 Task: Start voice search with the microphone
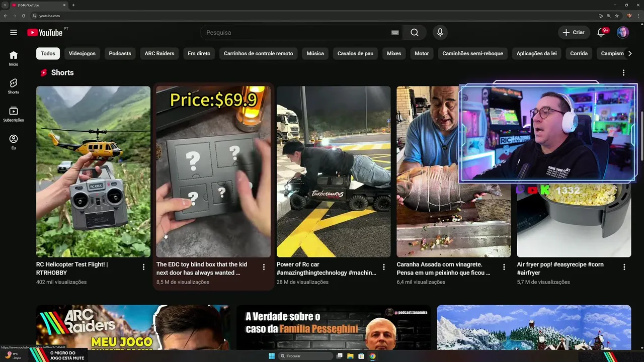click(x=440, y=33)
